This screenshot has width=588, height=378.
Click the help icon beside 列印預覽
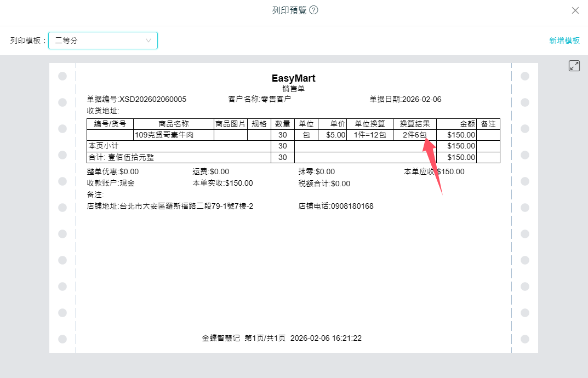(x=314, y=10)
